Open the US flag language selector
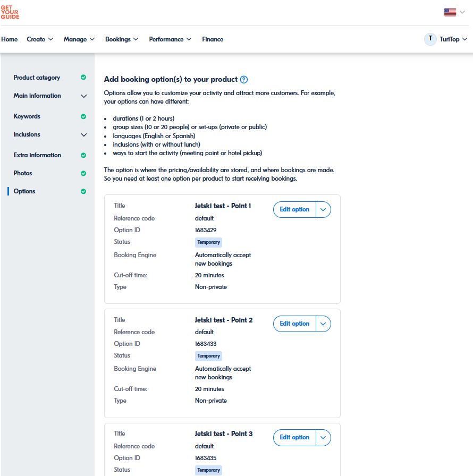The height and width of the screenshot is (476, 473). [450, 12]
